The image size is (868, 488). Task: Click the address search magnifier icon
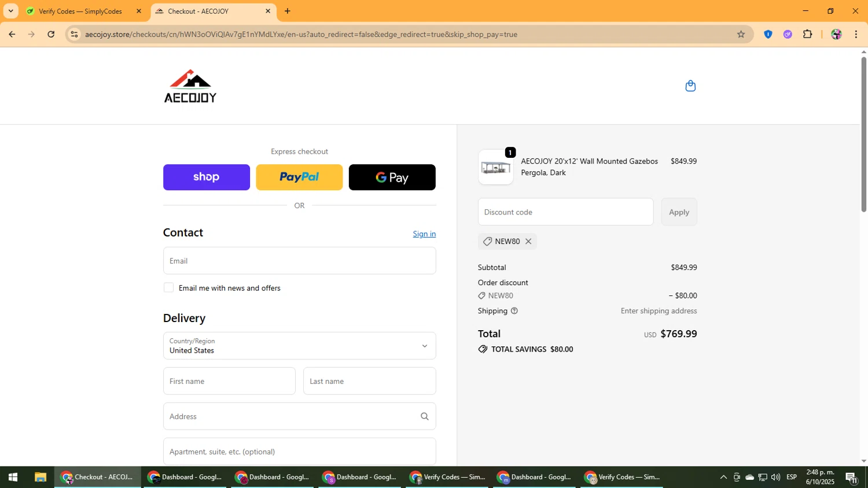pyautogui.click(x=425, y=416)
